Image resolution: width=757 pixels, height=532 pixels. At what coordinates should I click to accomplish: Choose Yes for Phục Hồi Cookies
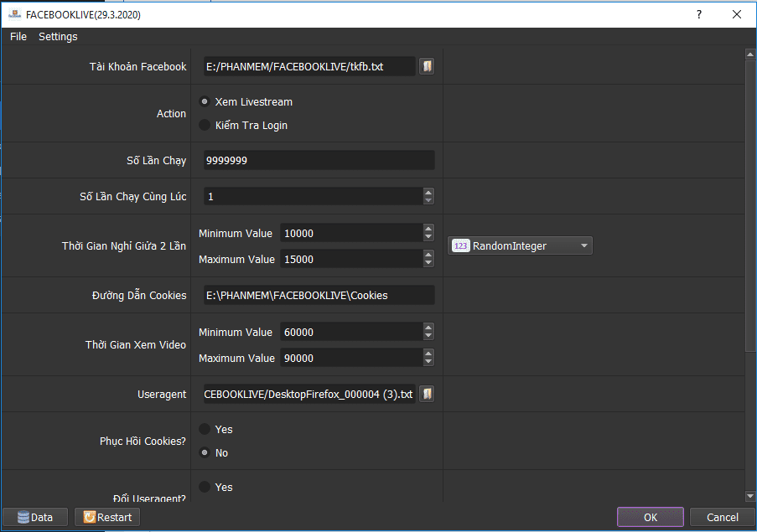pos(205,429)
